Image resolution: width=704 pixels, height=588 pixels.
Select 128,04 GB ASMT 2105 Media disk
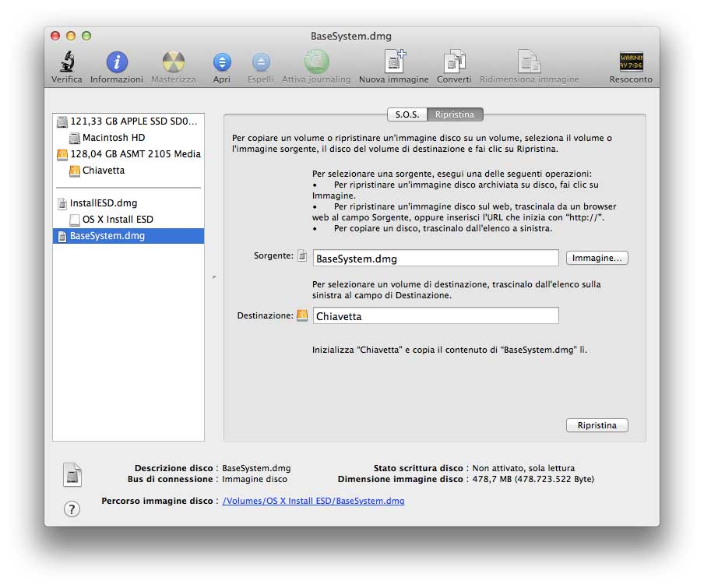(136, 154)
